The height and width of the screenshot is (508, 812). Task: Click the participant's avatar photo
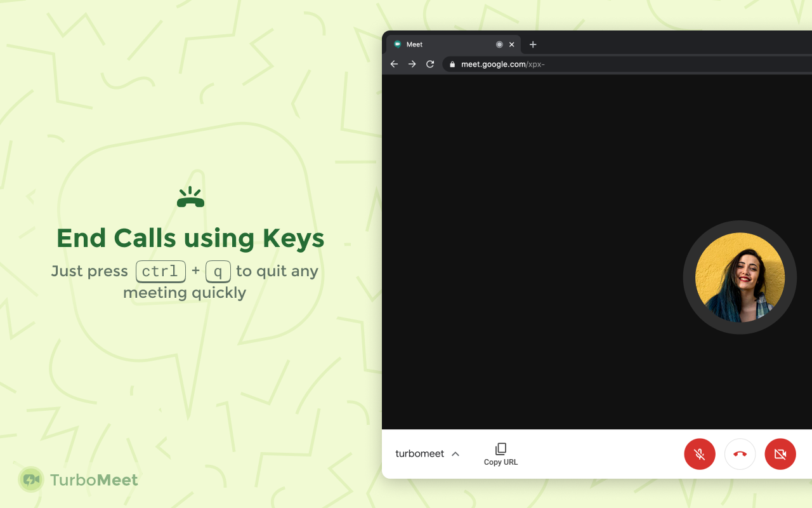click(740, 277)
